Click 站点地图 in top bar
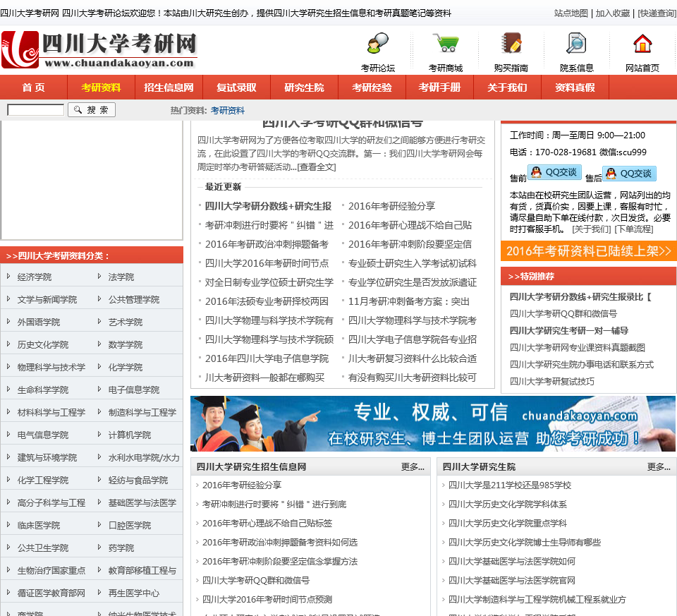 (x=571, y=13)
